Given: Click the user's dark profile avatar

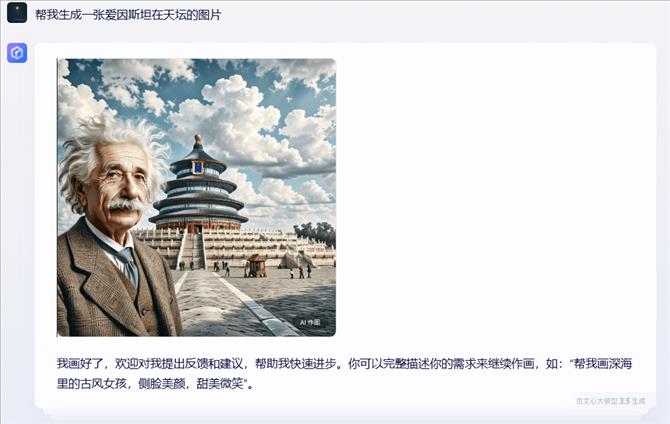Looking at the screenshot, I should [x=17, y=12].
